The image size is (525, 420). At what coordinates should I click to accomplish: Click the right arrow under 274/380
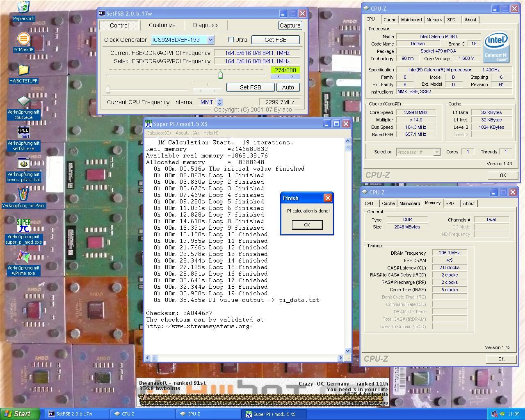click(292, 77)
